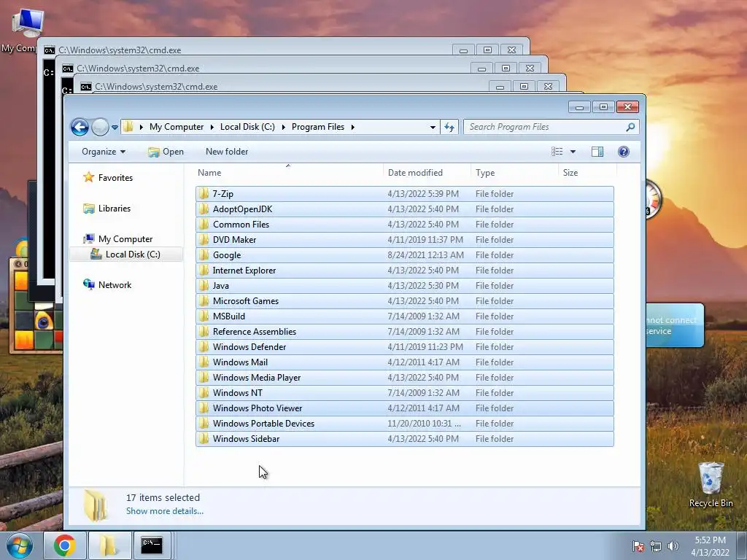Click the Java folder icon

coord(204,285)
